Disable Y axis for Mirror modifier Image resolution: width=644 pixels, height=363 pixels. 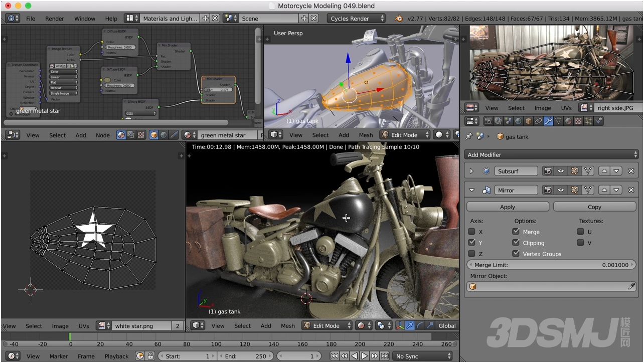pos(471,243)
